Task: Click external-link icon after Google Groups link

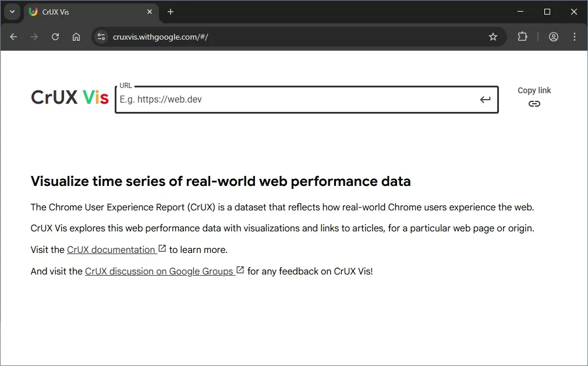Action: coord(240,270)
